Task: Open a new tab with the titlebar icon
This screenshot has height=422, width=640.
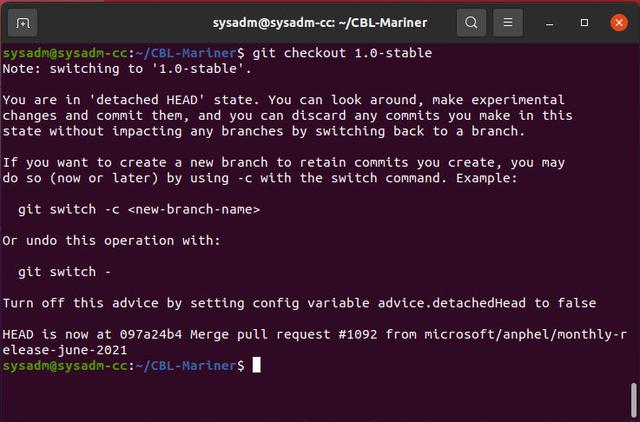Action: pos(22,22)
